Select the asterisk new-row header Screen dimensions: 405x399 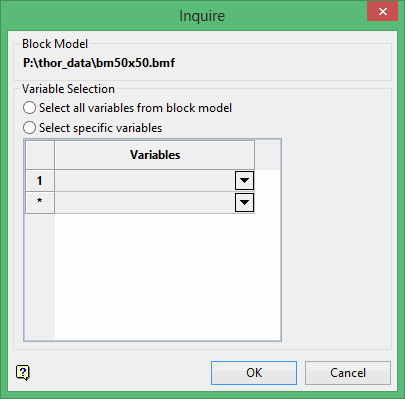click(40, 202)
